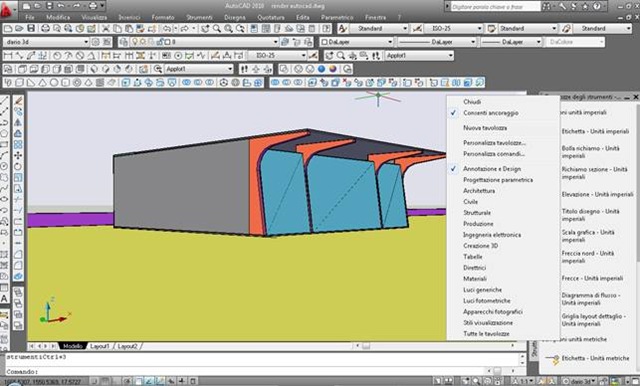Click the Redo arrow icon
The width and height of the screenshot is (640, 386).
pyautogui.click(x=184, y=29)
